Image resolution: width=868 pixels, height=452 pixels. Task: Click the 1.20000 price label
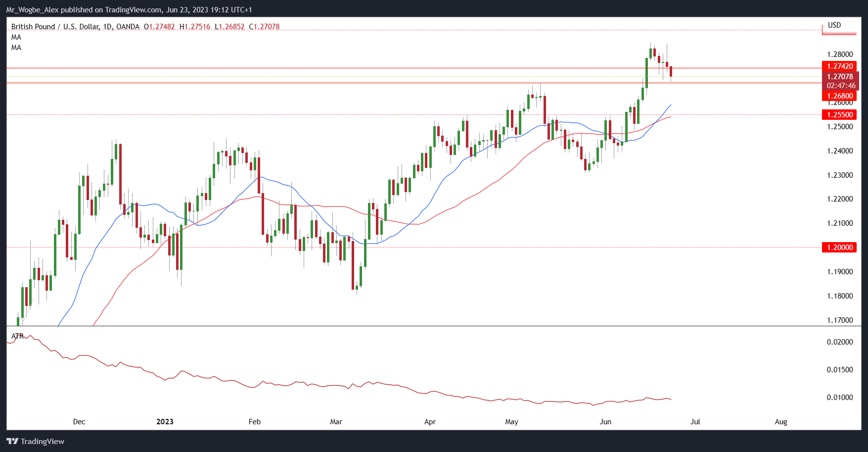[x=839, y=248]
